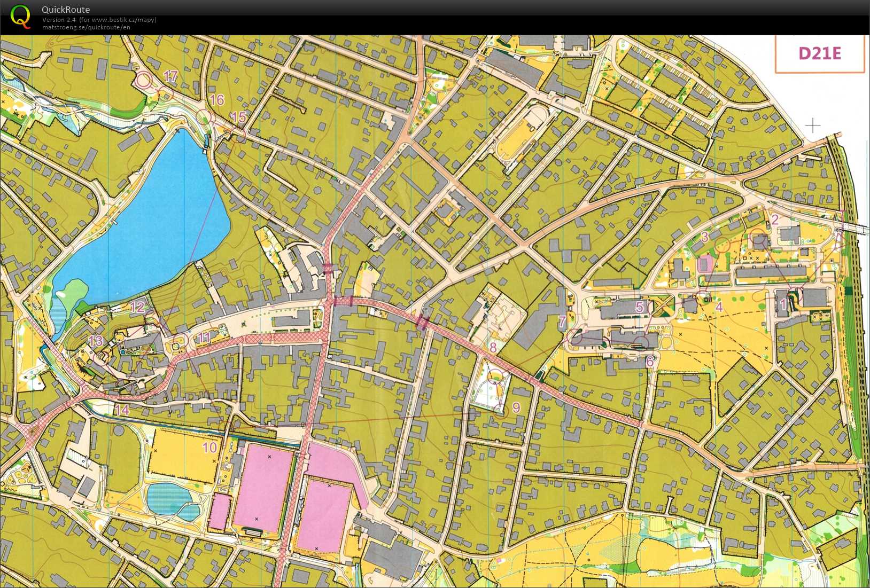Click control number 16 label

[217, 100]
